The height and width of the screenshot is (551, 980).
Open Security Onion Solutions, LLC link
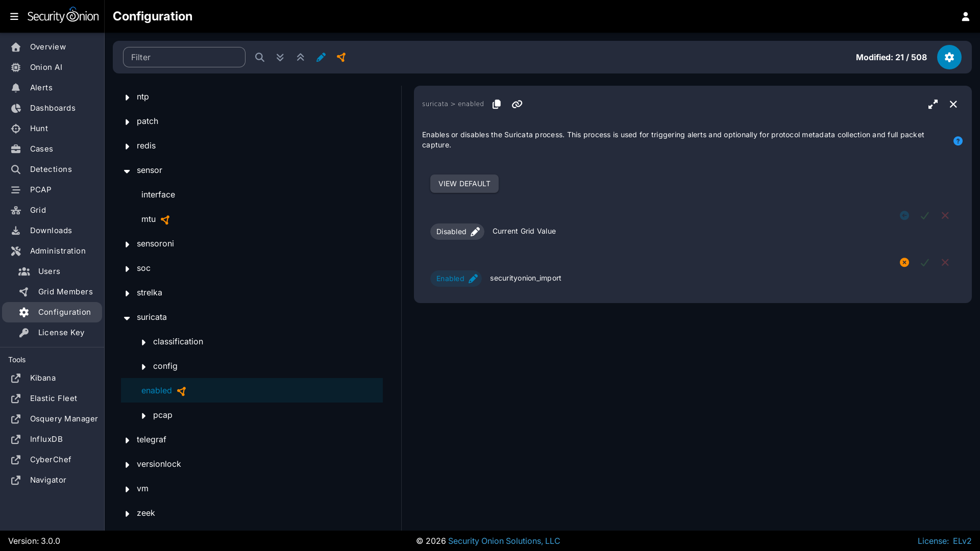(504, 541)
